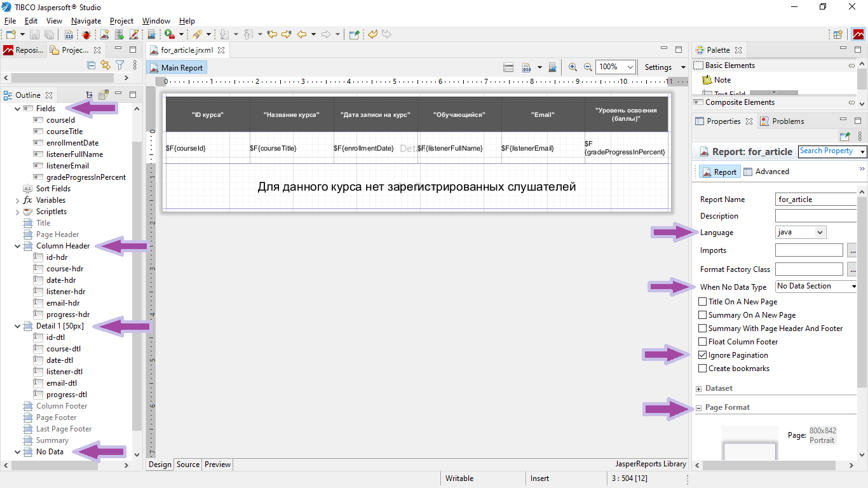Select the listenerEmail field in Outline
Image resolution: width=868 pixels, height=488 pixels.
pos(67,166)
